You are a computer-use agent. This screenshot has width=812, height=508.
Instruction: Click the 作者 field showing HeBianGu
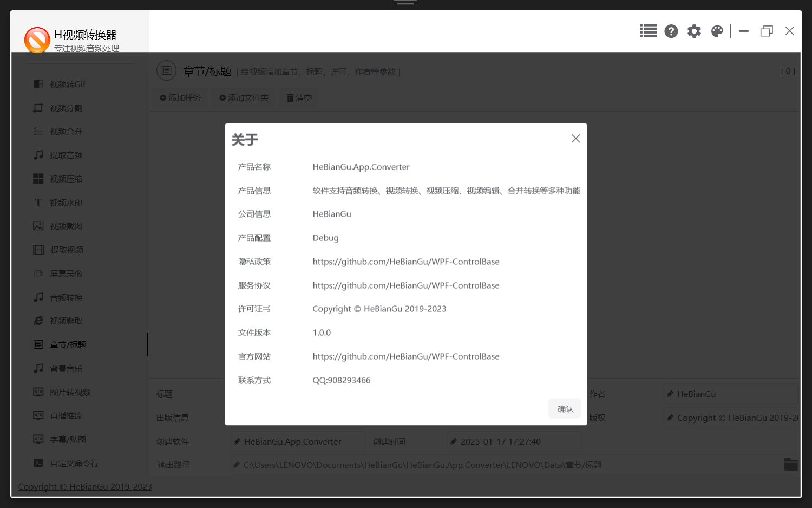[x=732, y=394]
